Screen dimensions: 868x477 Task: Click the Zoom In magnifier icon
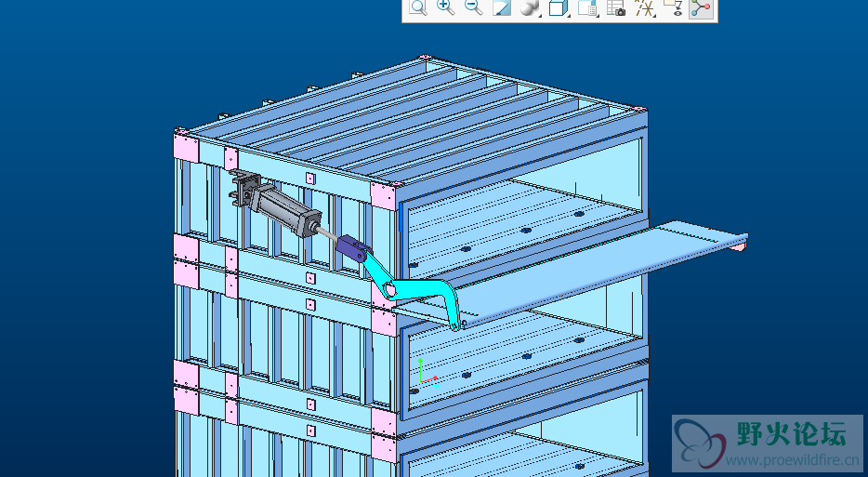coord(446,7)
